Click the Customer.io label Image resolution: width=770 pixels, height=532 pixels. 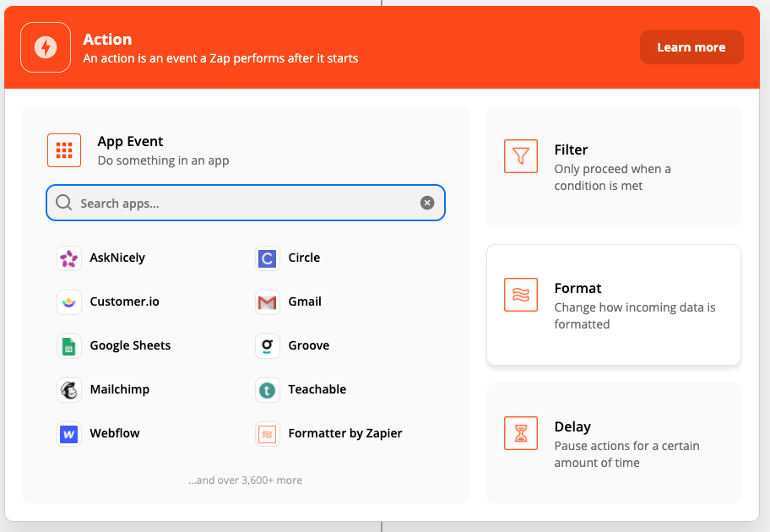click(124, 301)
